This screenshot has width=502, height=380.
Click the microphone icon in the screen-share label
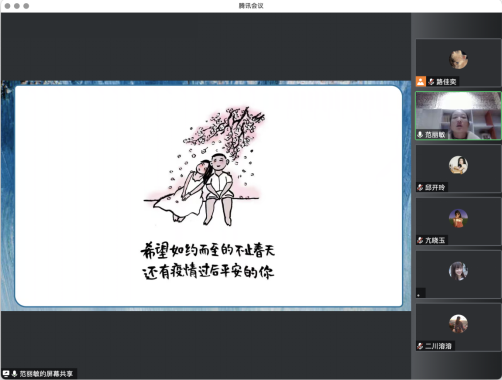(14, 374)
